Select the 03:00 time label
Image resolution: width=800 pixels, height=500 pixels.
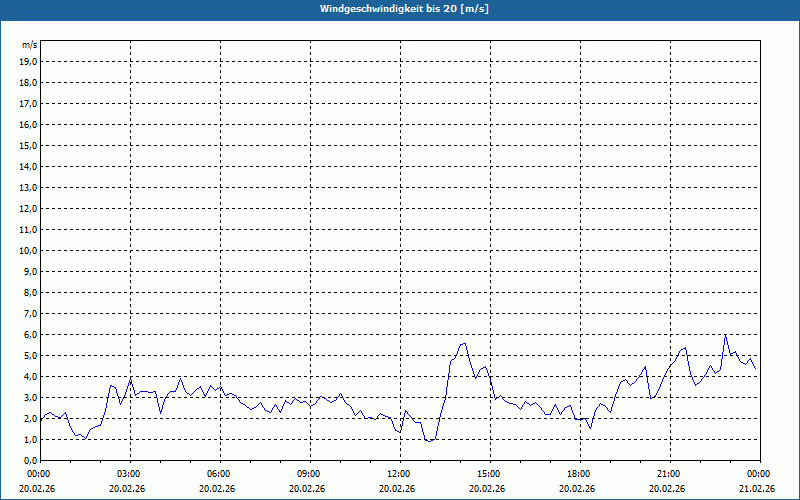point(128,474)
